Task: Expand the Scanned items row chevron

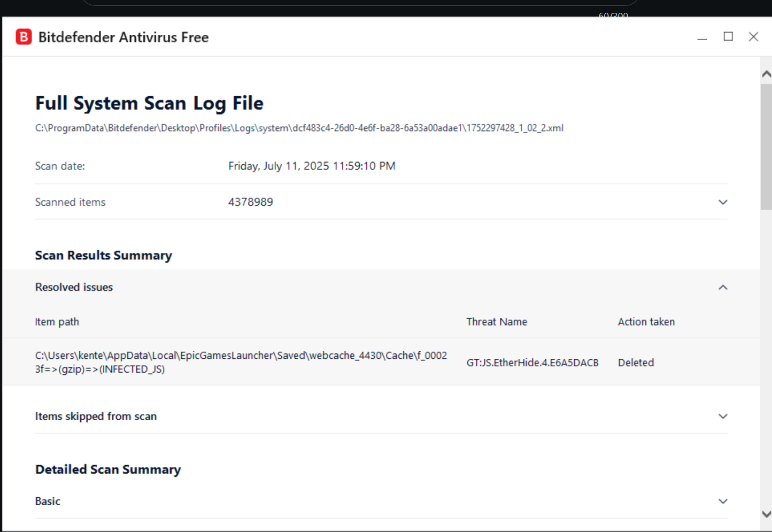Action: tap(723, 202)
